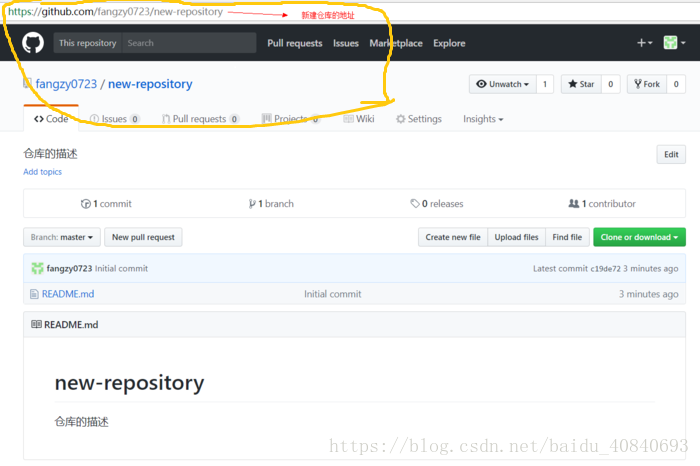Open Explore in top navigation
Screen dimensions: 700x466
(449, 43)
